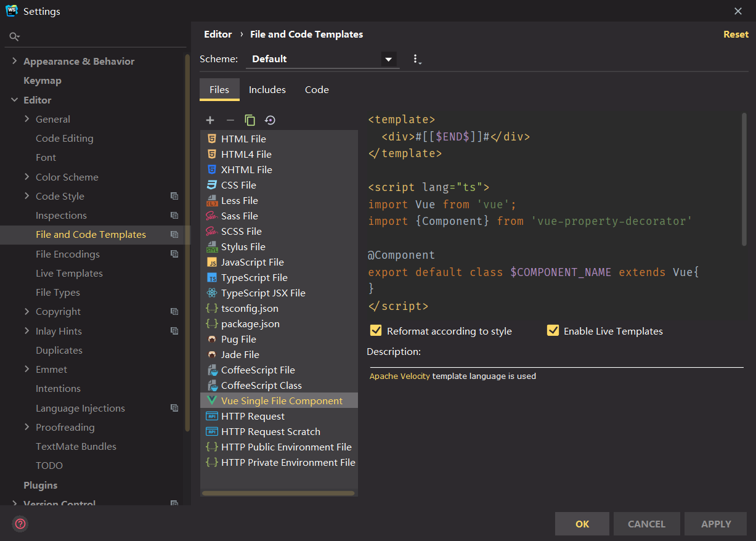The height and width of the screenshot is (541, 756).
Task: Select the HTTP Request API icon
Action: coord(212,416)
